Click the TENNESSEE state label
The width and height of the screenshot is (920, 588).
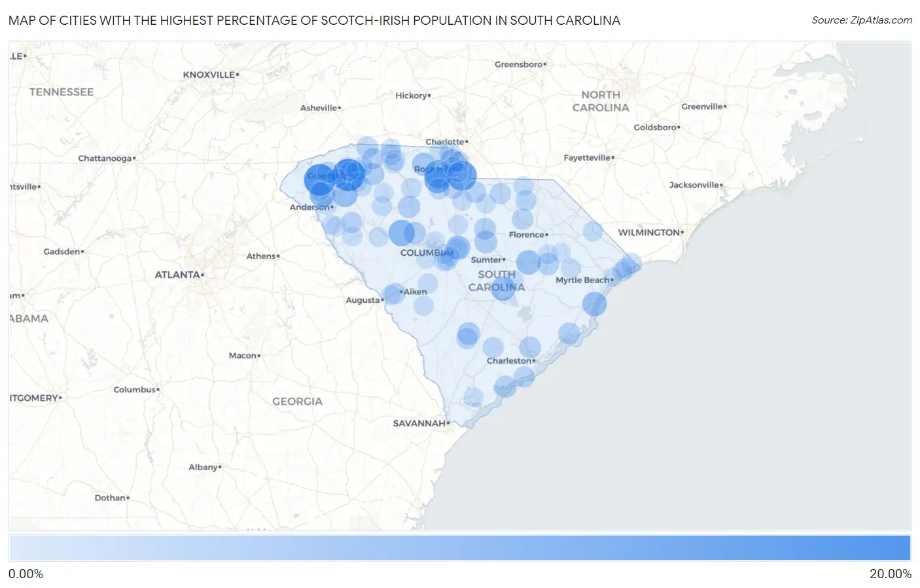coord(62,92)
